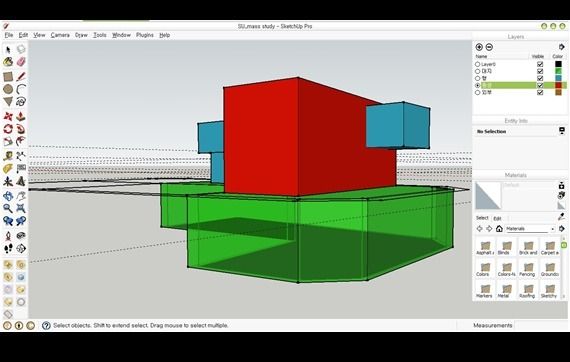Open the Materials browser details arrow menu
Image resolution: width=570 pixels, height=362 pixels.
pyautogui.click(x=562, y=229)
